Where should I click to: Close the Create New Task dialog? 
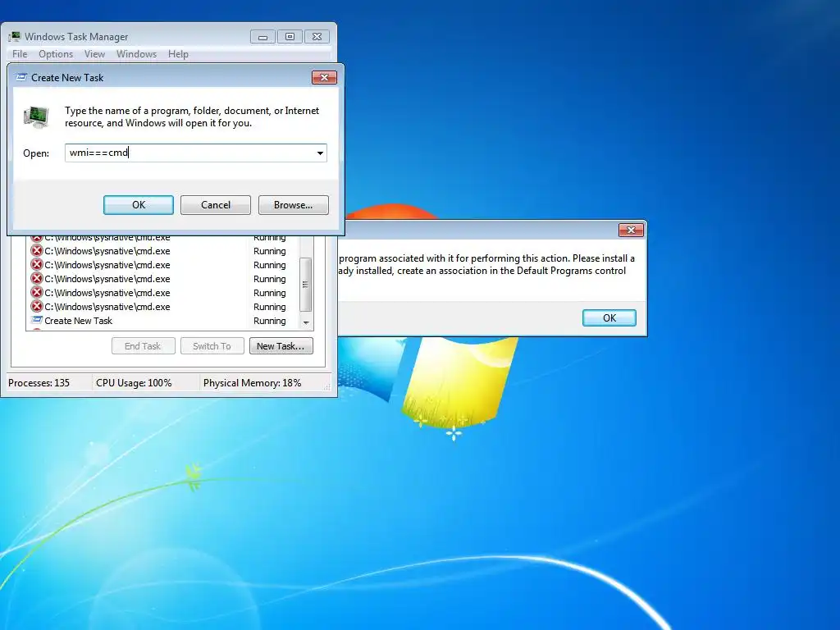click(324, 78)
